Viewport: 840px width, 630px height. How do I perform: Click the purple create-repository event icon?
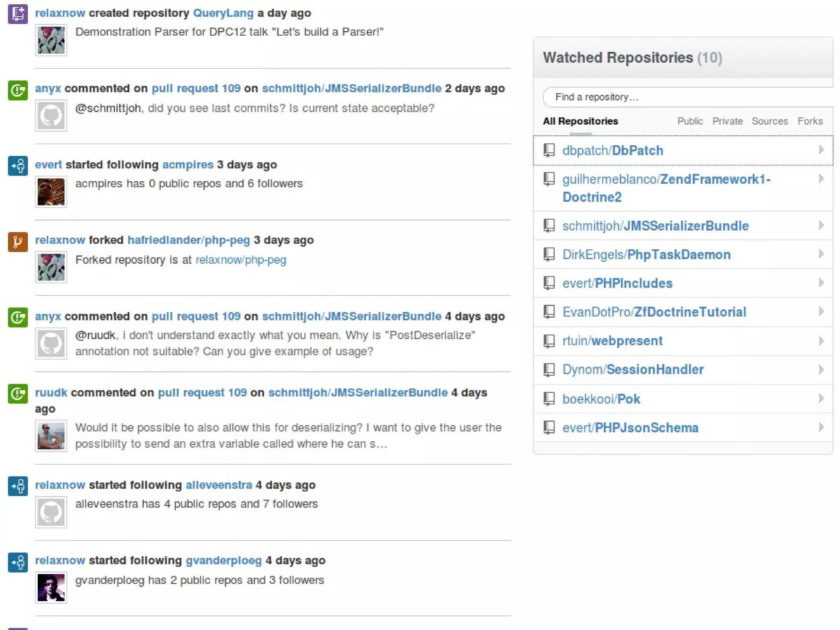(18, 14)
